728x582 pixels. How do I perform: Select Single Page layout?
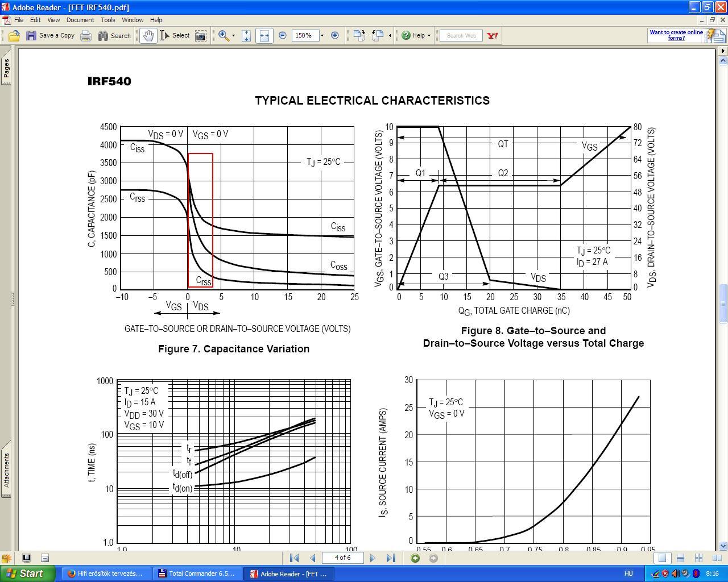(x=662, y=558)
